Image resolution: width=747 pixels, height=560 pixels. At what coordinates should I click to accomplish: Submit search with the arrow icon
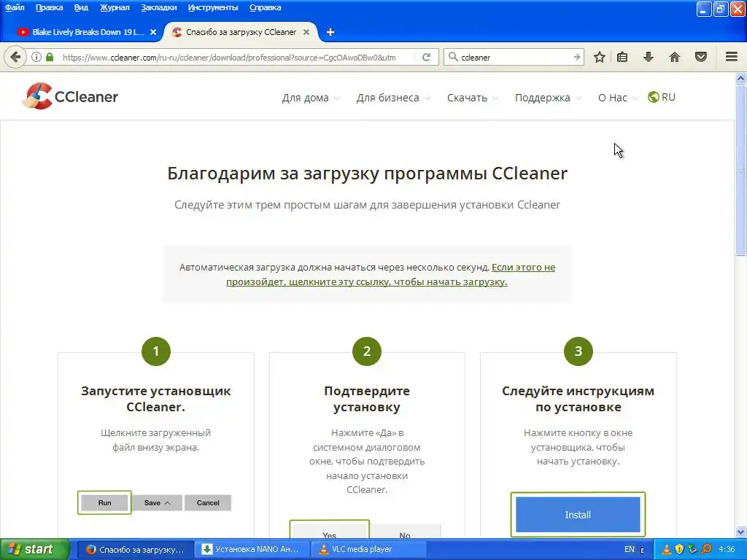[576, 57]
